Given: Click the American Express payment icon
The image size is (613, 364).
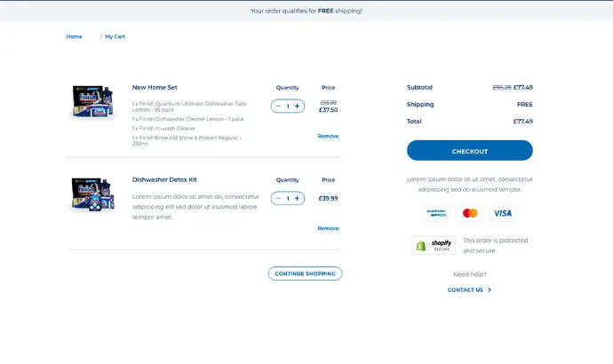Looking at the screenshot, I should coord(436,213).
